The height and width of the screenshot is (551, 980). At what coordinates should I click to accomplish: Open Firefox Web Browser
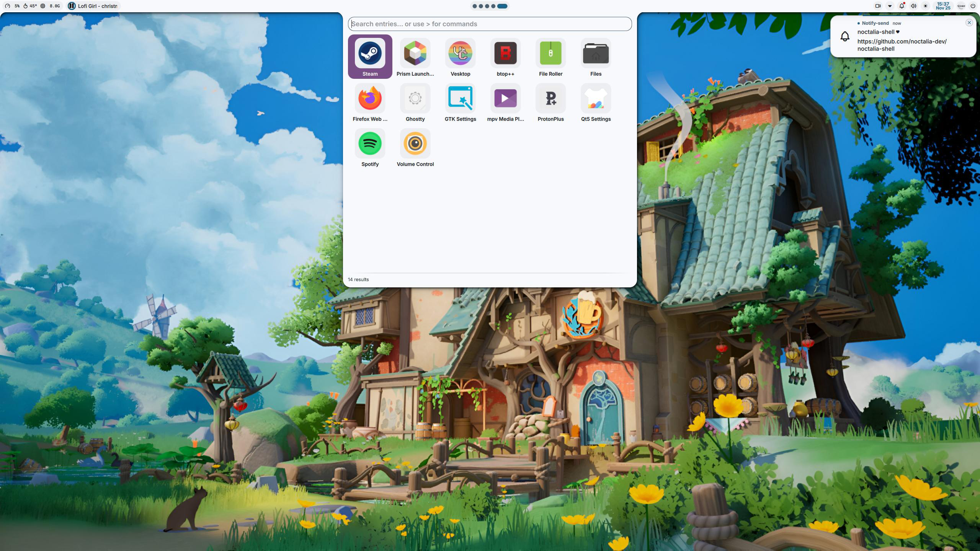point(370,102)
